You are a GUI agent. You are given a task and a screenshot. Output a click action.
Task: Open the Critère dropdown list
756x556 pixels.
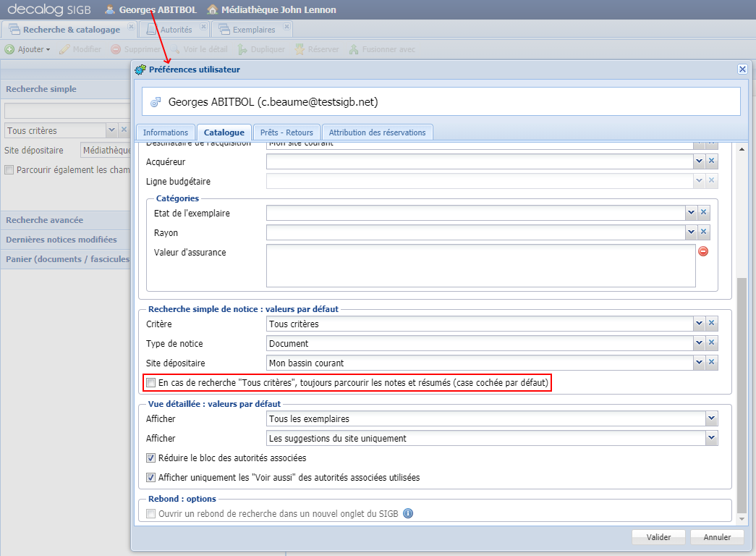pyautogui.click(x=698, y=324)
